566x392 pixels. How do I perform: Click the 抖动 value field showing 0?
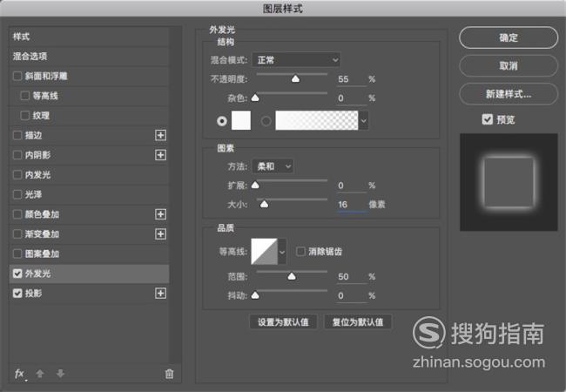(352, 296)
